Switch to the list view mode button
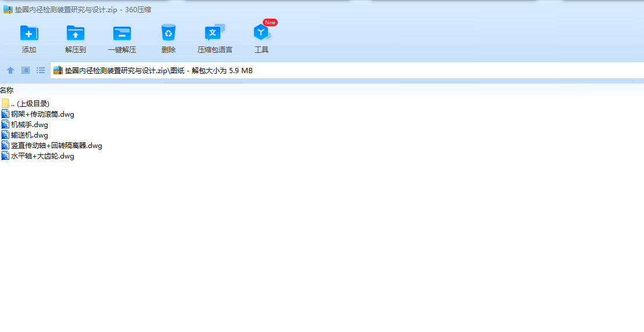The height and width of the screenshot is (332, 644). (41, 70)
